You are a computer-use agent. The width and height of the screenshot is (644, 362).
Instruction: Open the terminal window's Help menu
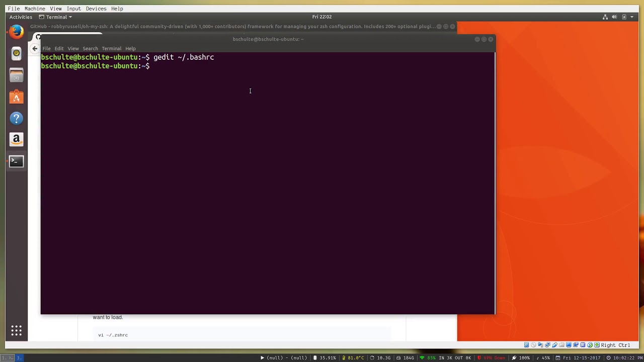130,49
